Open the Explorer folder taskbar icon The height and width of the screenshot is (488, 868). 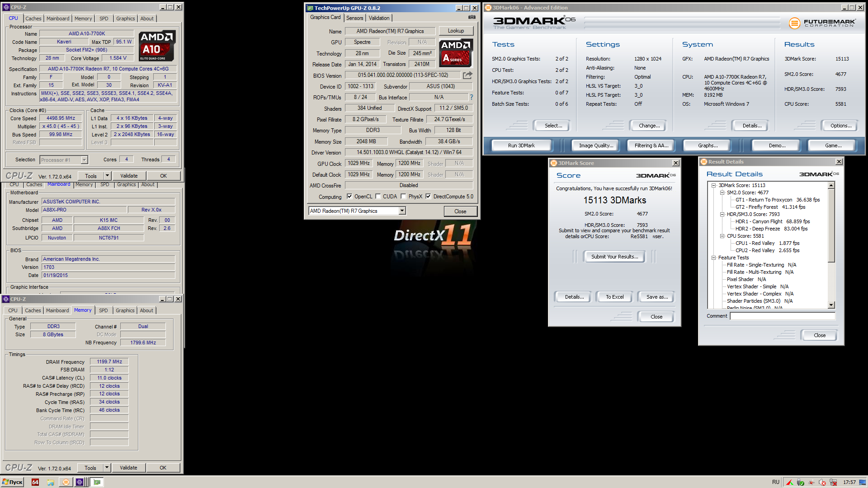(x=51, y=482)
